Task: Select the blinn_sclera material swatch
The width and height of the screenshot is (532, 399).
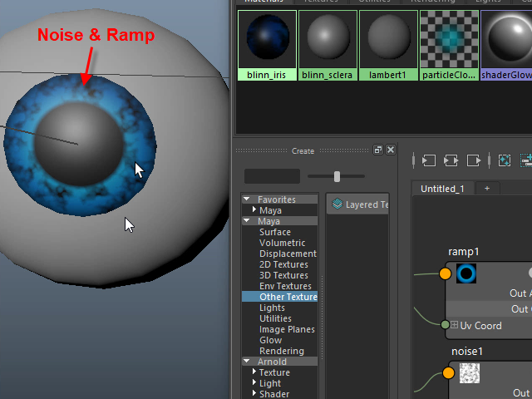Action: pyautogui.click(x=328, y=39)
